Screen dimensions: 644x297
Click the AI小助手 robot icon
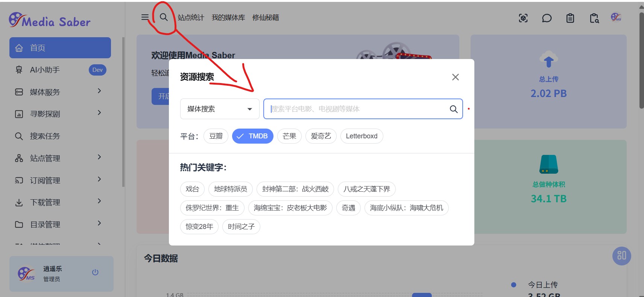(x=19, y=70)
